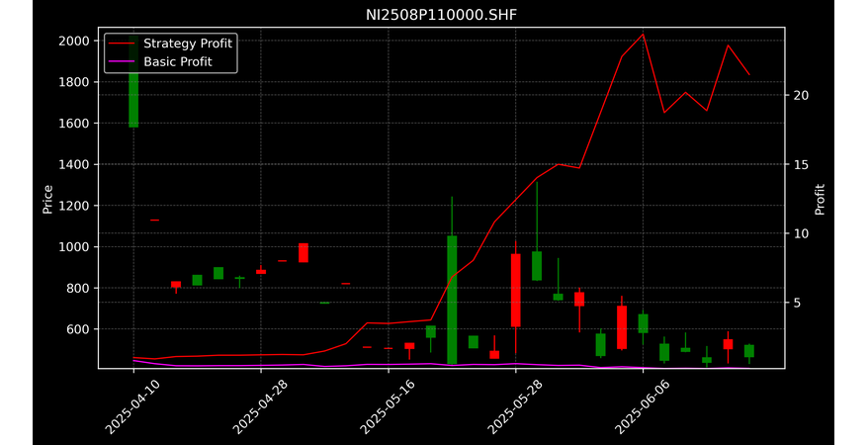Click the 2025-04-10 date label
This screenshot has width=868, height=445.
(x=132, y=407)
